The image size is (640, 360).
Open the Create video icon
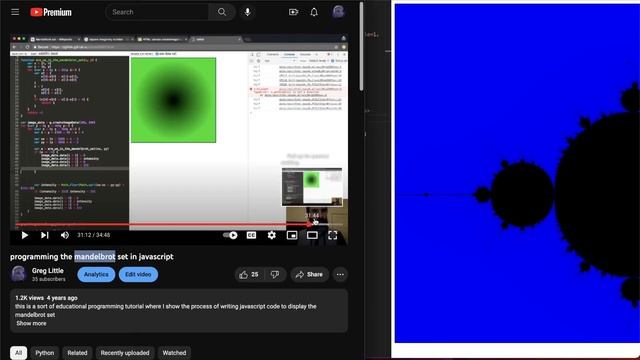(x=293, y=12)
